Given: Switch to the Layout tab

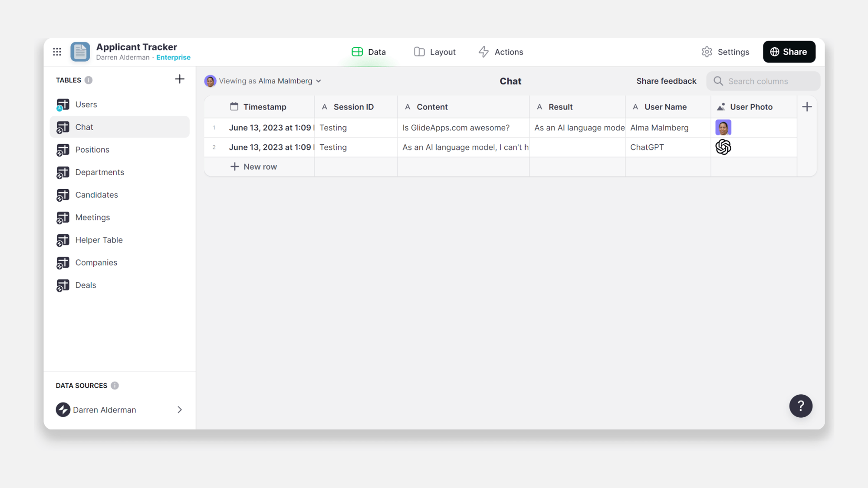Looking at the screenshot, I should [x=435, y=52].
